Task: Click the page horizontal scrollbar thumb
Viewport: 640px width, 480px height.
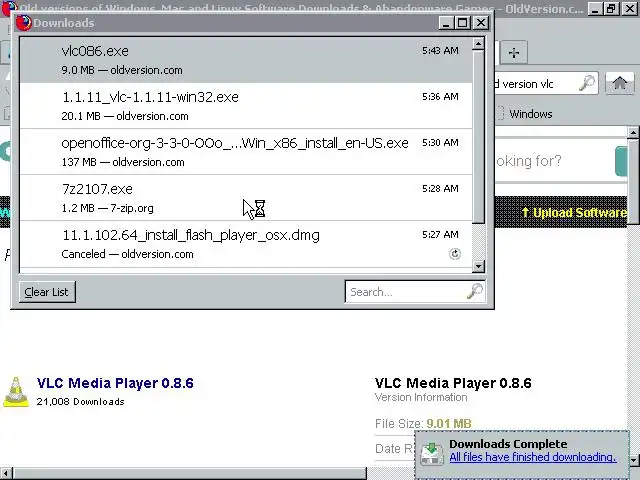Action: pyautogui.click(x=189, y=473)
